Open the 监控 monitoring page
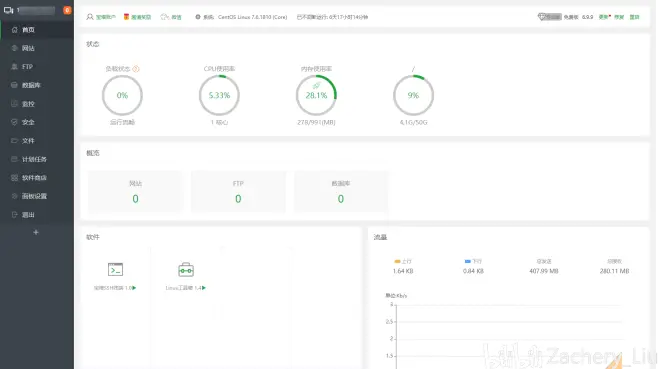This screenshot has width=660, height=369. [x=37, y=104]
